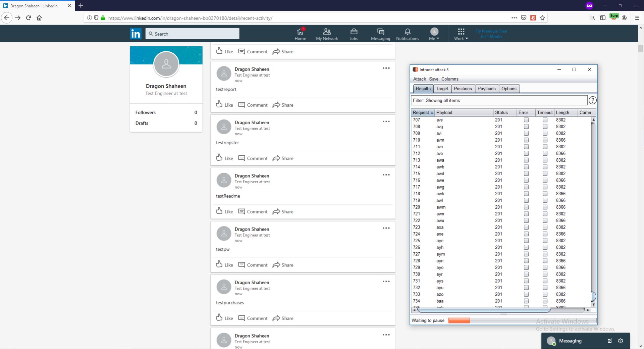Image resolution: width=644 pixels, height=349 pixels.
Task: Click author name on the testregister post
Action: tap(252, 122)
